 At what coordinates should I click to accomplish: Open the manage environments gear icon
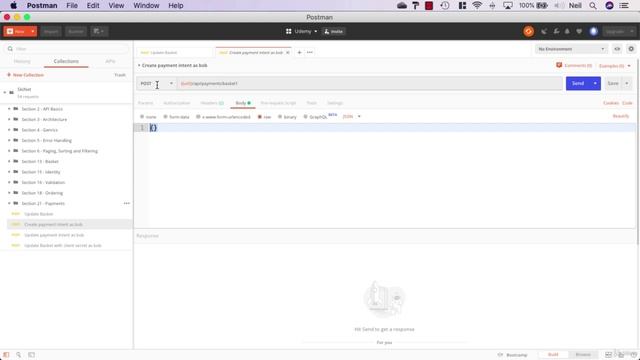pos(631,49)
